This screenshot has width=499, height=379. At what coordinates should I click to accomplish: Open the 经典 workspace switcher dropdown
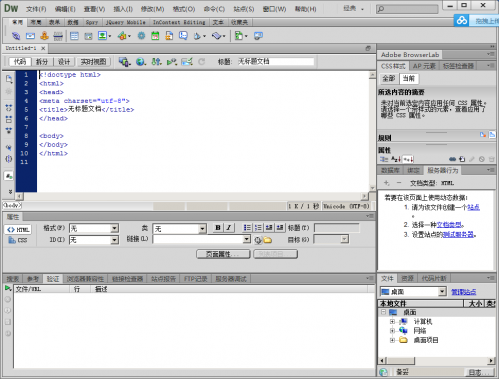(x=354, y=9)
